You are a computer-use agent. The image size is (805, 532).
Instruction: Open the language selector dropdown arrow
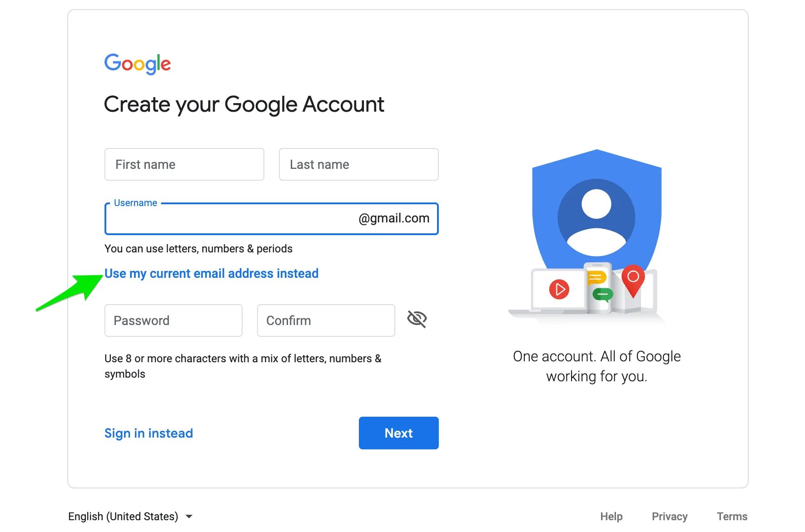(189, 517)
